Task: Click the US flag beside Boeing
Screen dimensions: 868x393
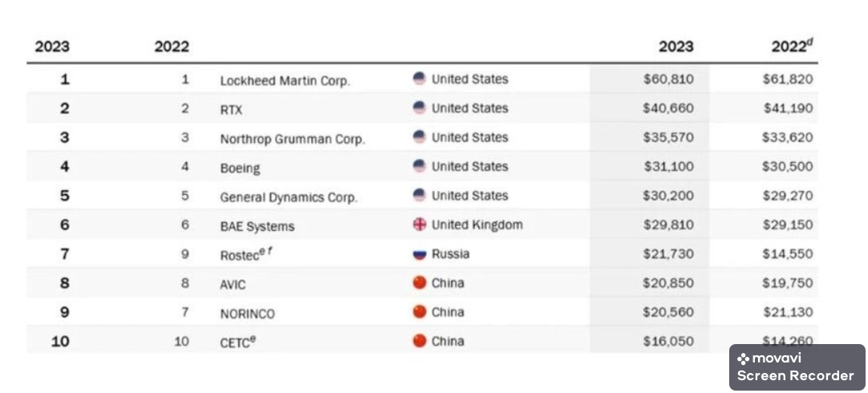Action: click(420, 166)
